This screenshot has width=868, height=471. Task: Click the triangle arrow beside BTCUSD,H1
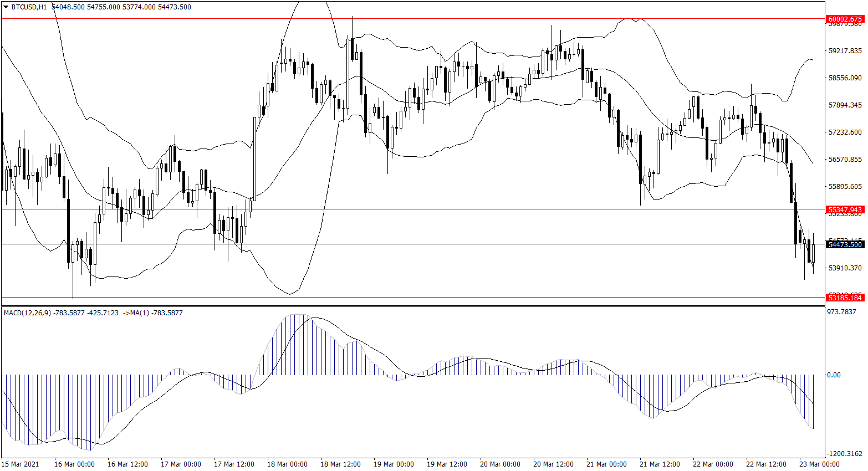click(6, 7)
